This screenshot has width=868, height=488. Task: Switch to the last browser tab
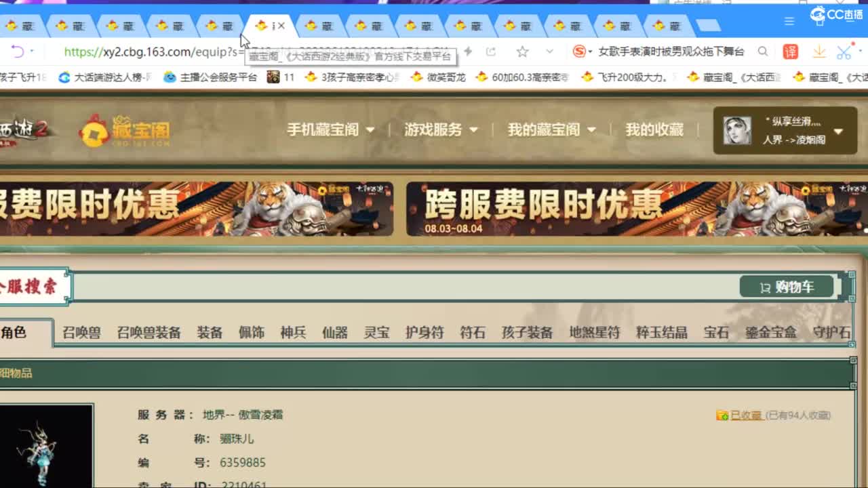click(668, 26)
